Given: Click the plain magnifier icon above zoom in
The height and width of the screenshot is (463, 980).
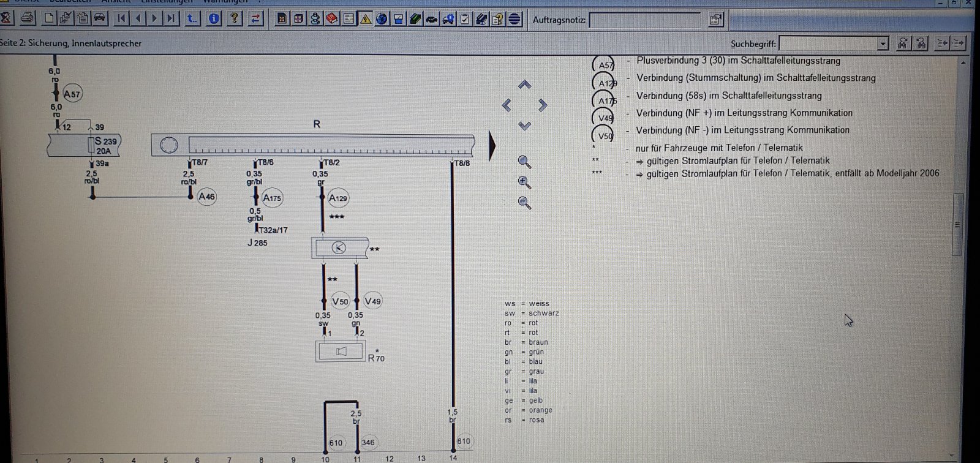Looking at the screenshot, I should click(524, 162).
